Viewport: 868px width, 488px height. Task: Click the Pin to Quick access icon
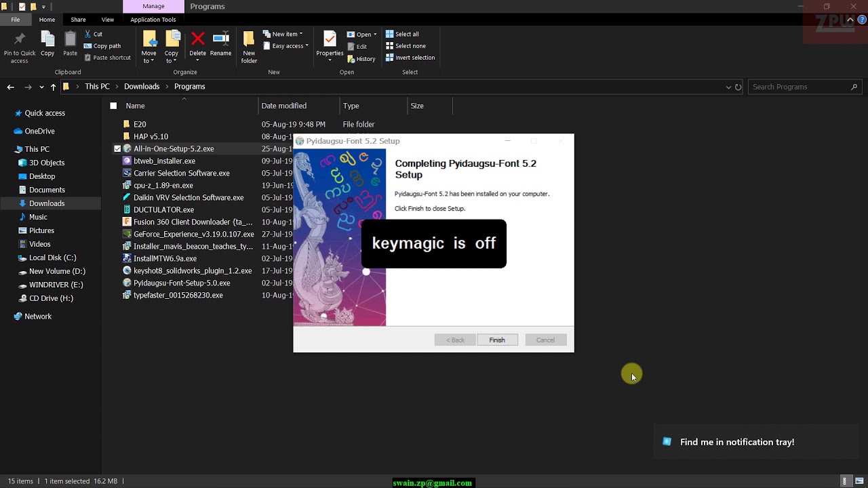tap(19, 39)
